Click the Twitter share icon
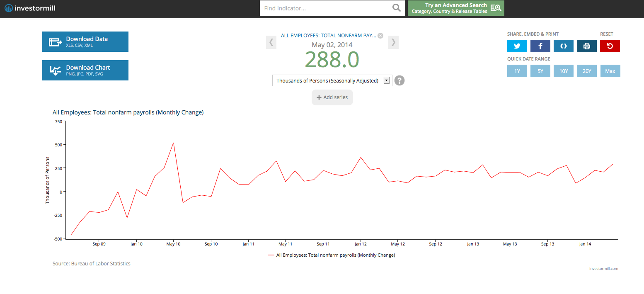644x294 pixels. click(517, 46)
